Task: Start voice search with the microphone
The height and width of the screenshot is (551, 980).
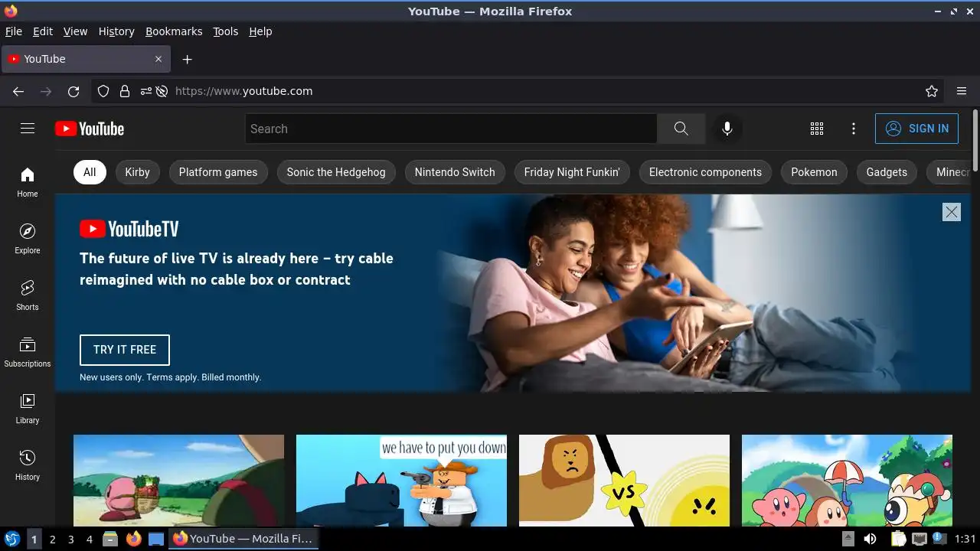Action: 727,129
